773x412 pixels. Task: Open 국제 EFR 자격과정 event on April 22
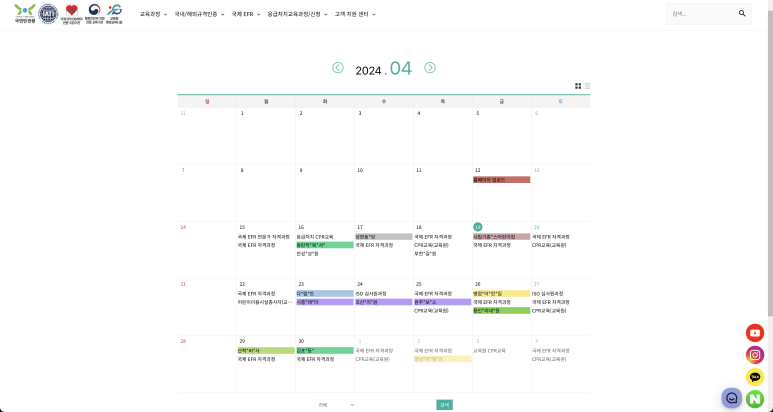pyautogui.click(x=256, y=294)
